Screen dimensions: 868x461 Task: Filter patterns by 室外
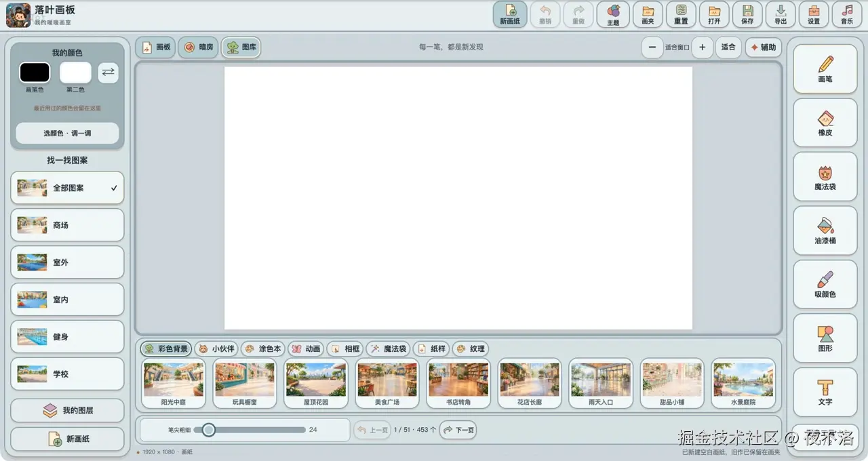pyautogui.click(x=67, y=262)
